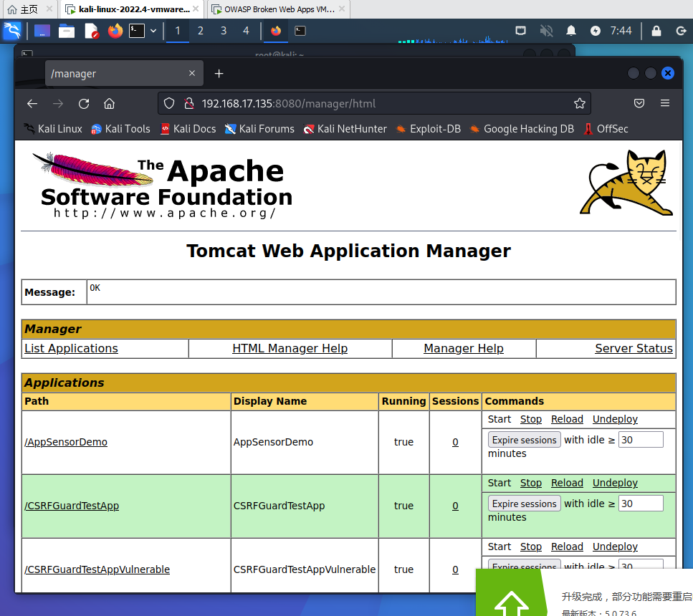This screenshot has width=693, height=616.
Task: Launch Firefox from the Kali panel
Action: (115, 31)
